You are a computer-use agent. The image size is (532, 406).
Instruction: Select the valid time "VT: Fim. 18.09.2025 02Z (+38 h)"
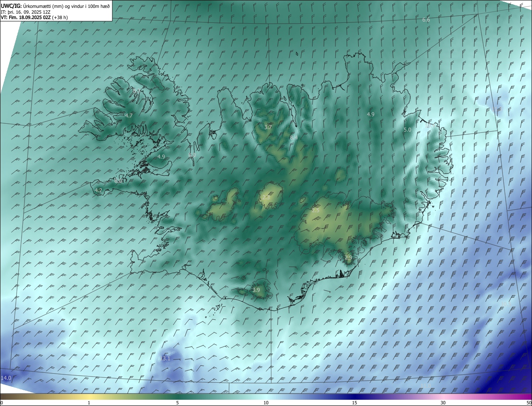[x=34, y=17]
